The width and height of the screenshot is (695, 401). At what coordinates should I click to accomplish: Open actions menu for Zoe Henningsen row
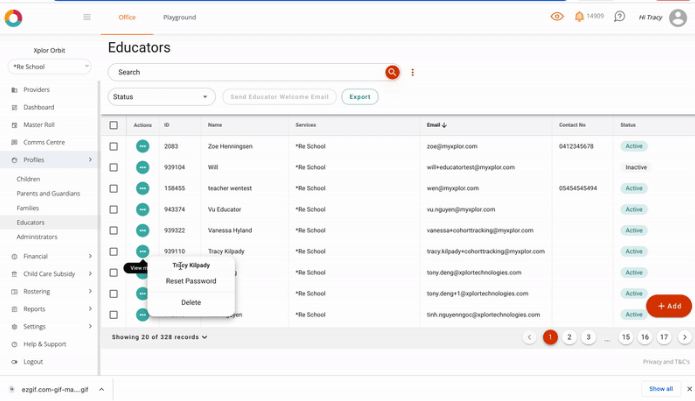click(x=143, y=146)
